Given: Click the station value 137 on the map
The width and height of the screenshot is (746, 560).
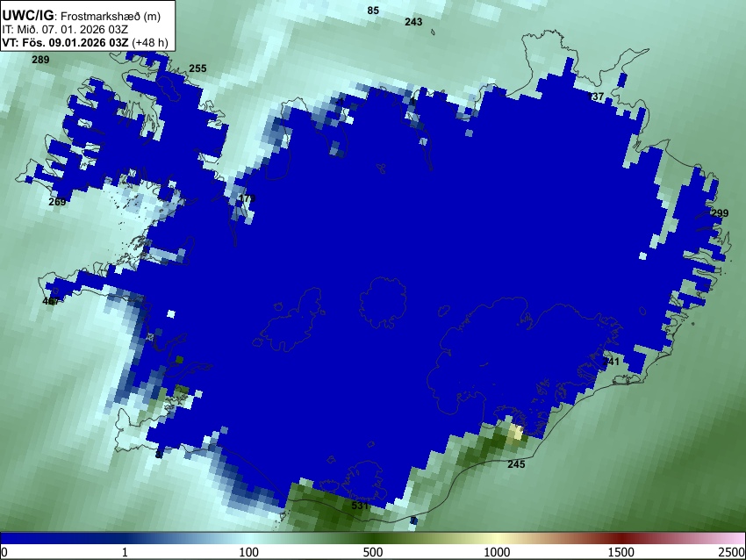Looking at the screenshot, I should 596,97.
